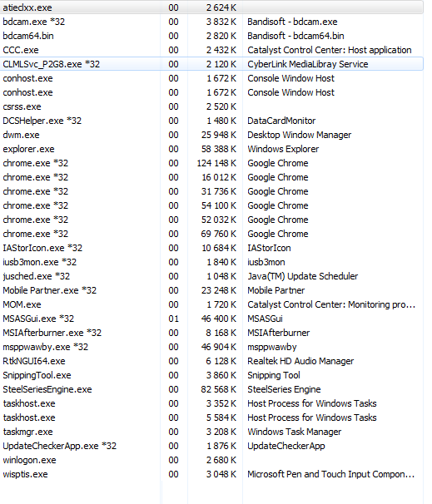Select the atieclxx.exe process row

click(x=211, y=7)
